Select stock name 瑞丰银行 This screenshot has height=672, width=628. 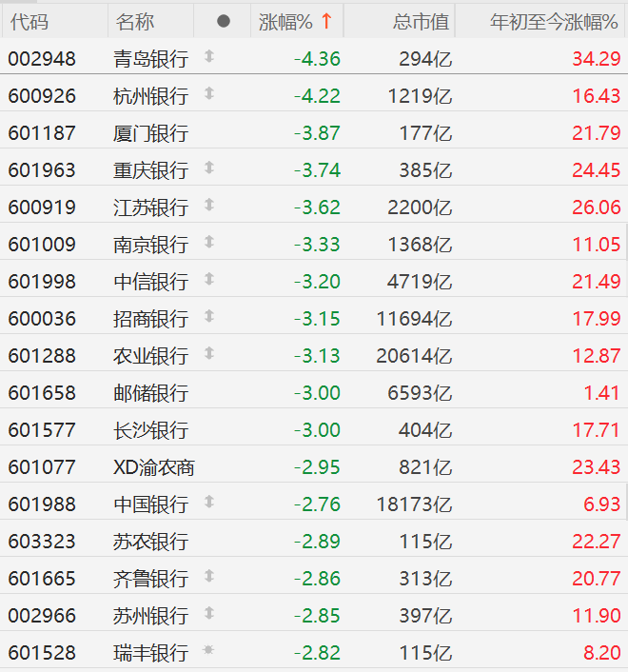pos(150,653)
